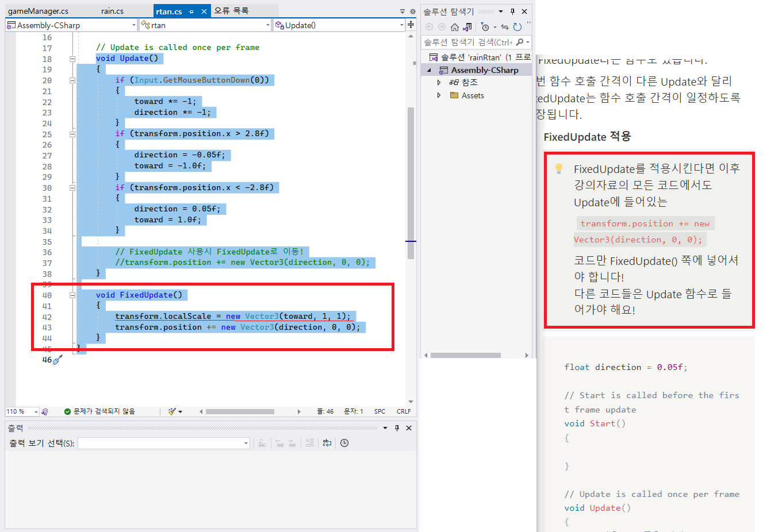782x532 pixels.
Task: Collapse the position.x > 2.8f block
Action: tap(72, 134)
